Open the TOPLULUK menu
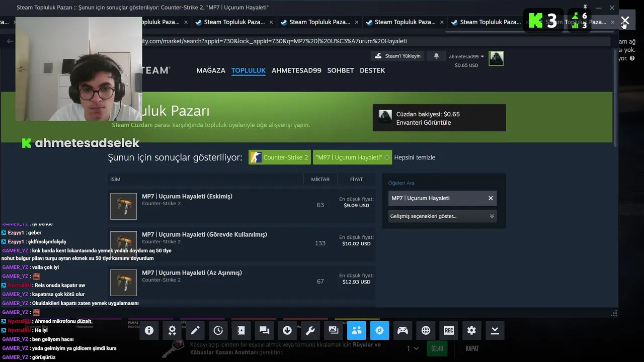The height and width of the screenshot is (362, 644). tap(249, 70)
